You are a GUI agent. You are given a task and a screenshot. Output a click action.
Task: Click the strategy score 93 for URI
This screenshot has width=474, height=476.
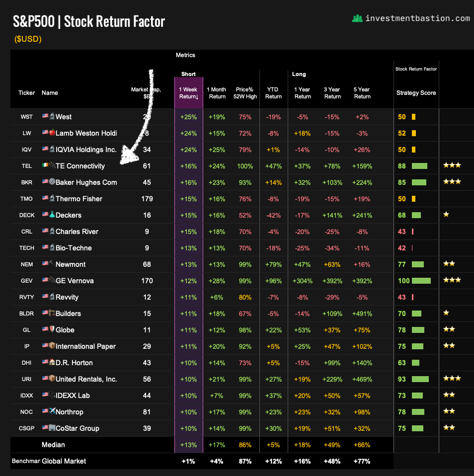(x=402, y=379)
